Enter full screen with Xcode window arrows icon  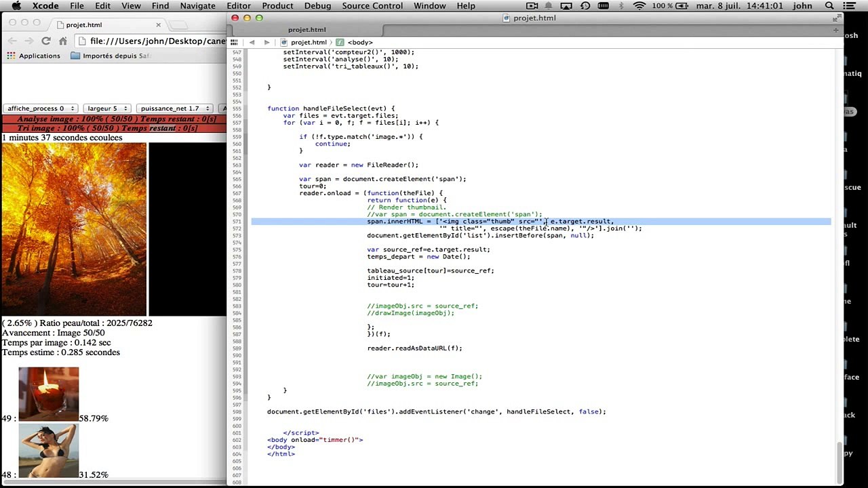835,18
